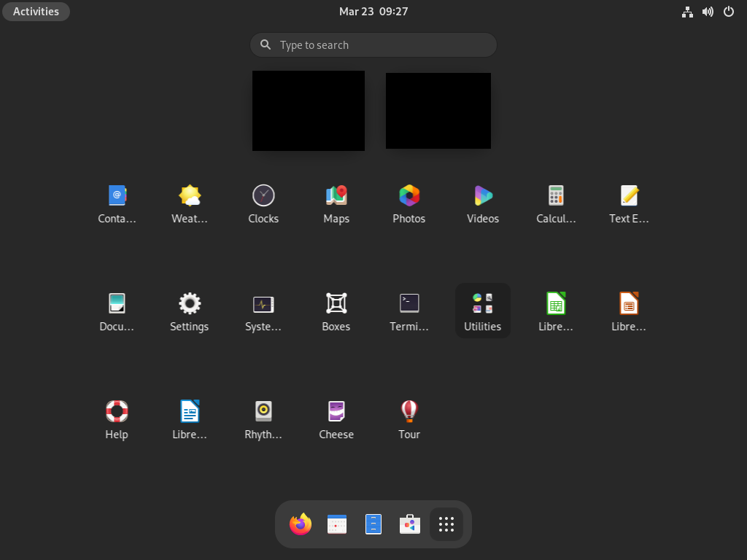The image size is (747, 560).
Task: Select the second workspace thumbnail
Action: coord(438,111)
